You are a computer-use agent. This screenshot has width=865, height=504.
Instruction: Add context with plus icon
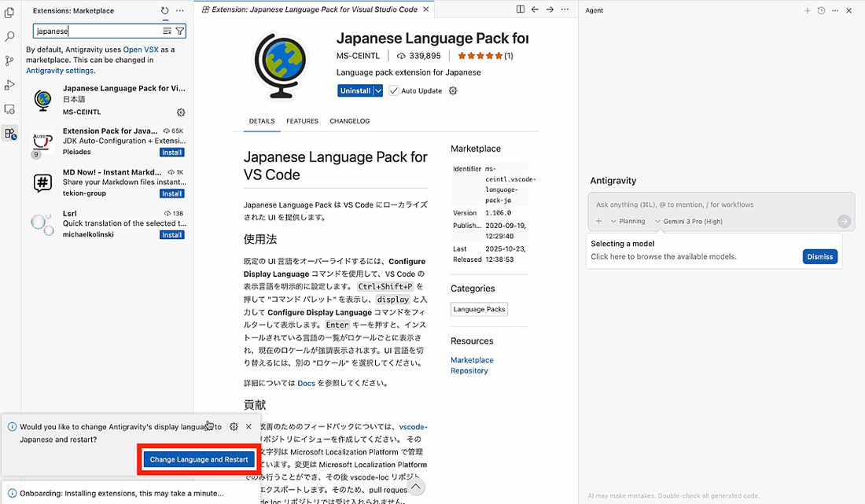point(598,221)
